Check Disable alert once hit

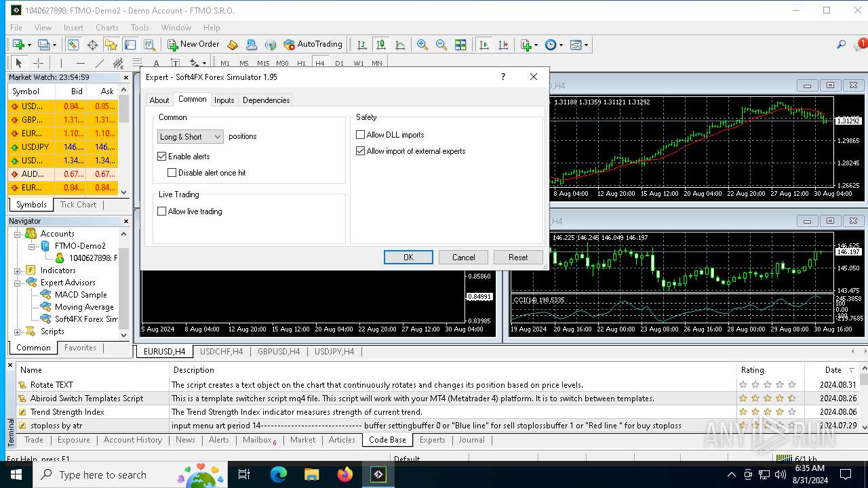tap(172, 173)
